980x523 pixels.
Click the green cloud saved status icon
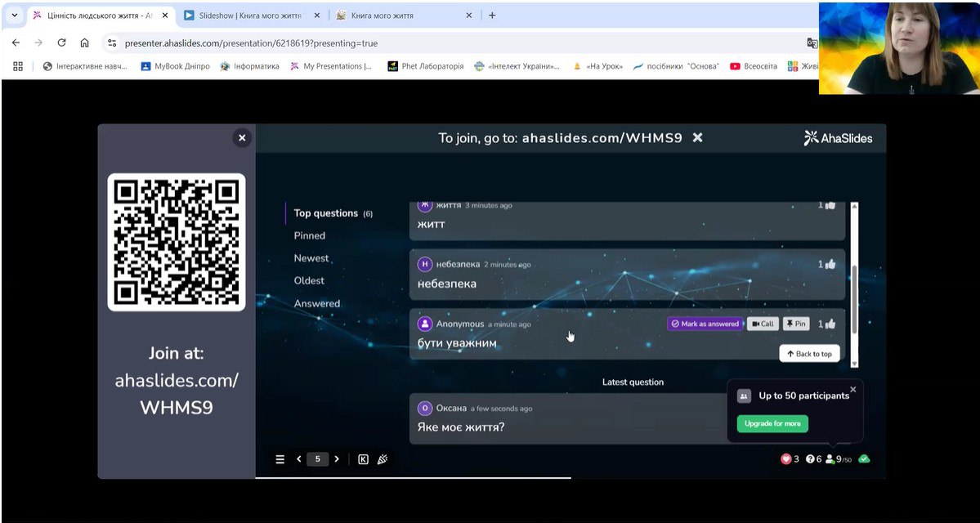[865, 459]
